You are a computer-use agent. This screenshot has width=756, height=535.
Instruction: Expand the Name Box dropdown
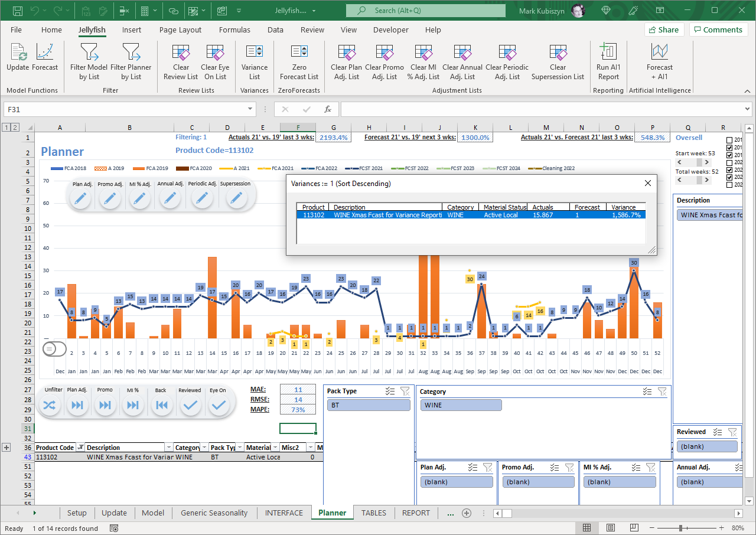(251, 109)
